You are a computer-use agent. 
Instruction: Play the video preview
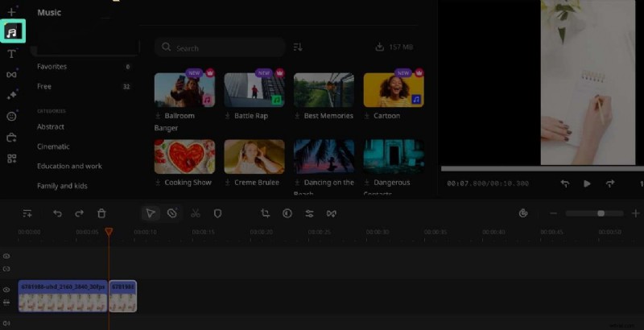pos(587,184)
